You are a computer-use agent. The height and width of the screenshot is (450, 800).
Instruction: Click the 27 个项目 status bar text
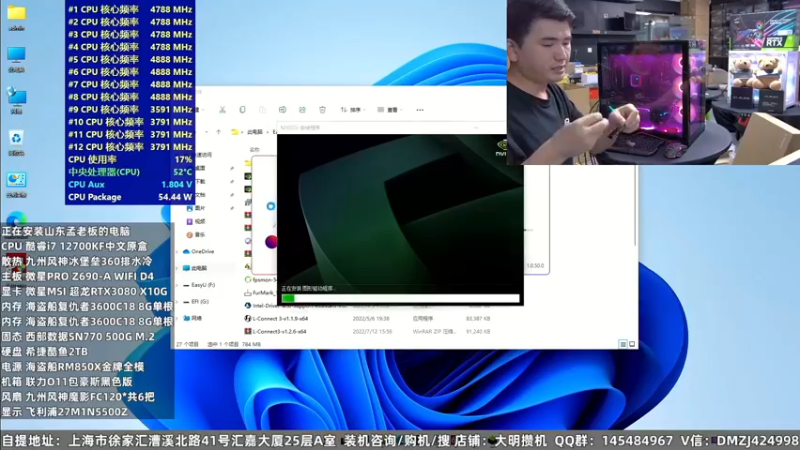tap(187, 344)
